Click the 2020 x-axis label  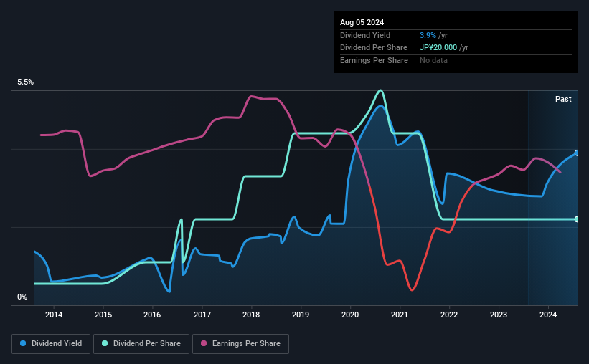pos(350,315)
